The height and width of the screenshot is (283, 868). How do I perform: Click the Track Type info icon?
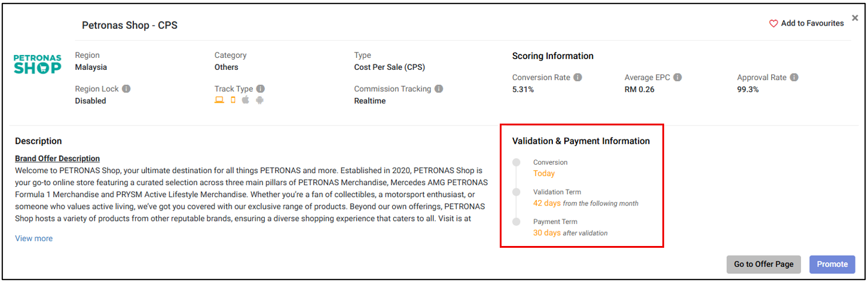(261, 89)
